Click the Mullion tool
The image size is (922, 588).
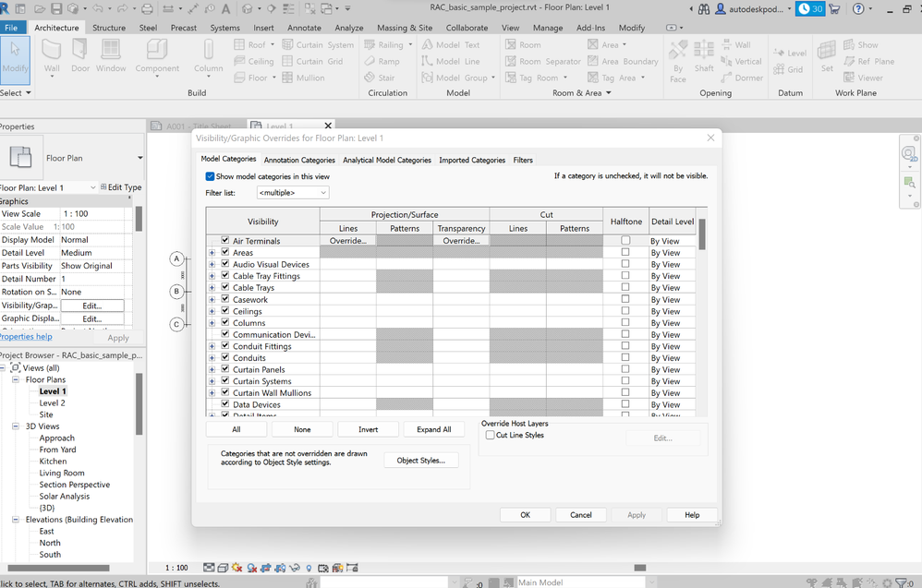click(303, 78)
